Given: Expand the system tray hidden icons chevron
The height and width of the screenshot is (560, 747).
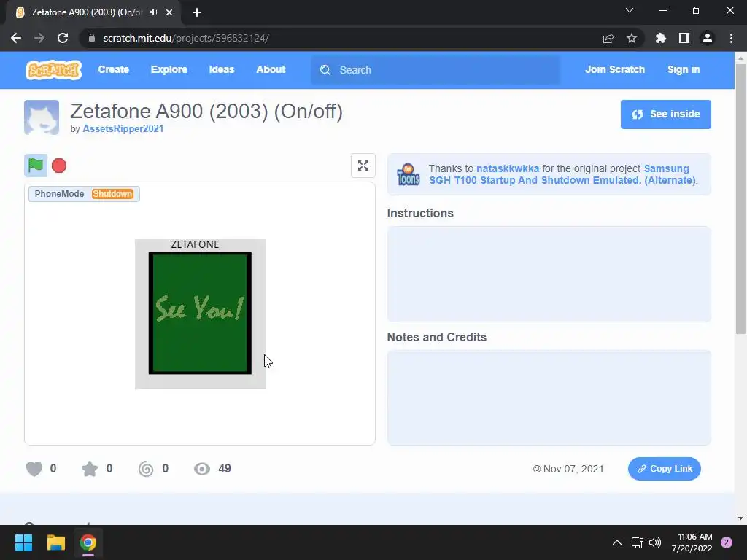Looking at the screenshot, I should pos(617,542).
